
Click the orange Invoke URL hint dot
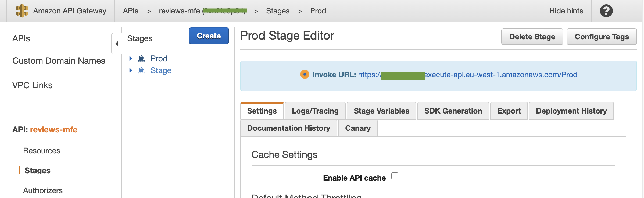(305, 75)
